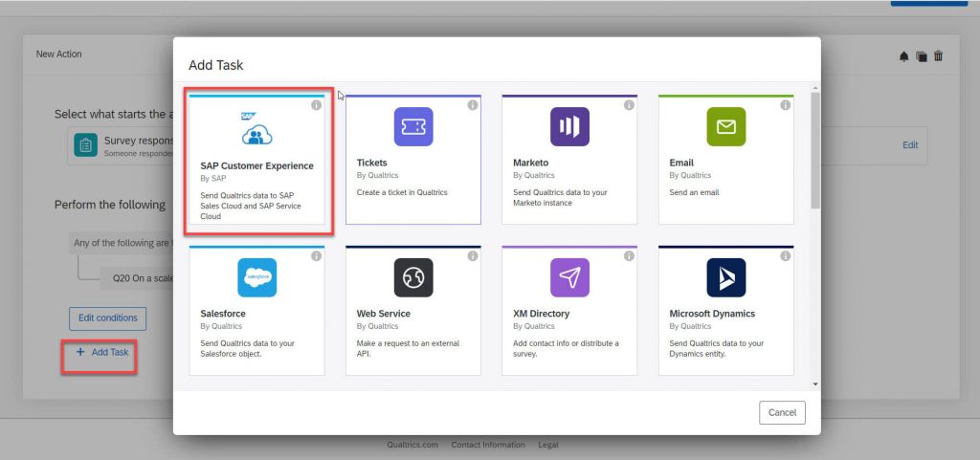Screen dimensions: 980x460
Task: Click 'Make a request to an external API' text
Action: coord(408,348)
